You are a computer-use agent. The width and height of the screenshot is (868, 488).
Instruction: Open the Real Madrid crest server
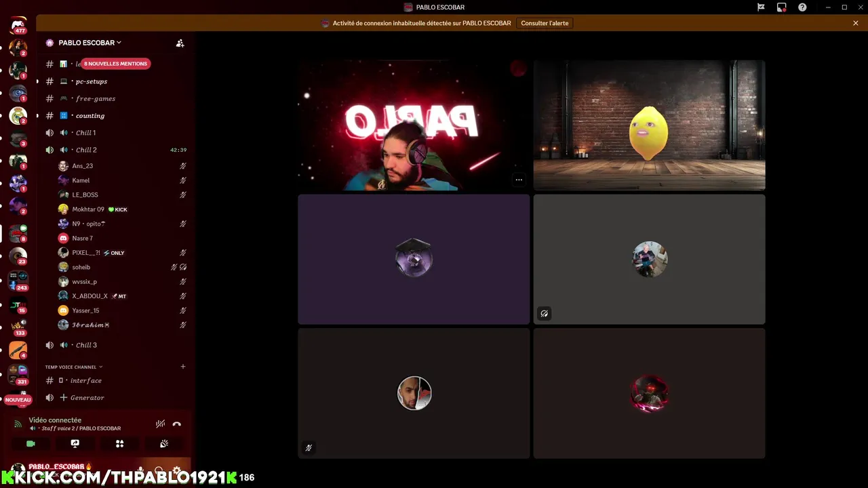click(x=18, y=116)
